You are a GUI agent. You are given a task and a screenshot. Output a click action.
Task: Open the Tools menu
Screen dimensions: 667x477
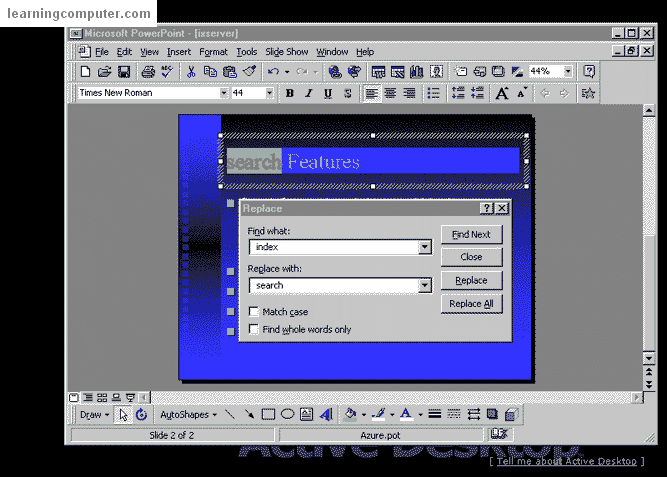click(x=247, y=52)
